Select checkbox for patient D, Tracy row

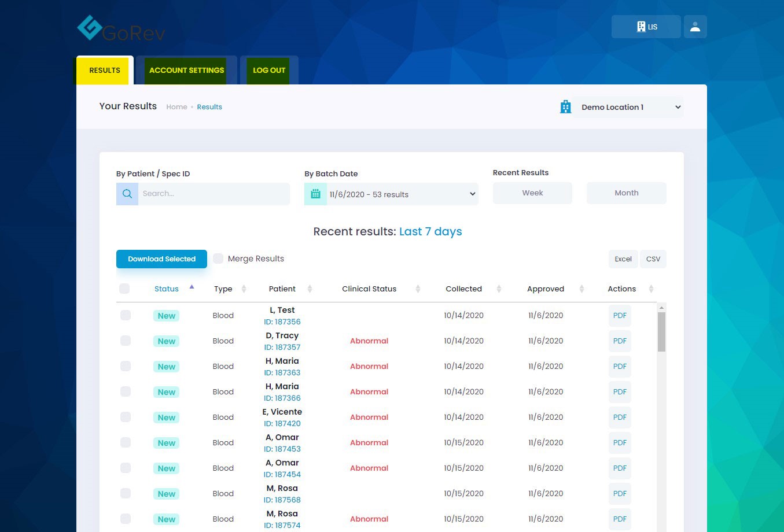(x=126, y=341)
